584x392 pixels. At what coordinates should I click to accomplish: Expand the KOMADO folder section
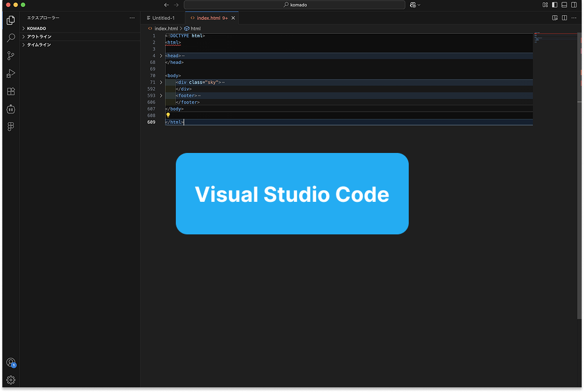click(80, 28)
